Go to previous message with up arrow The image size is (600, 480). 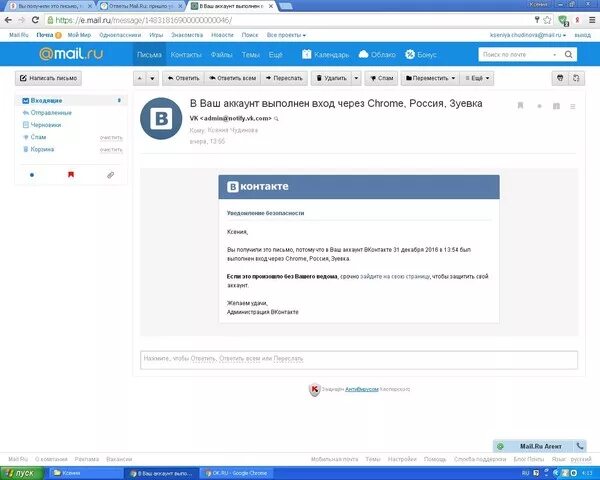140,78
